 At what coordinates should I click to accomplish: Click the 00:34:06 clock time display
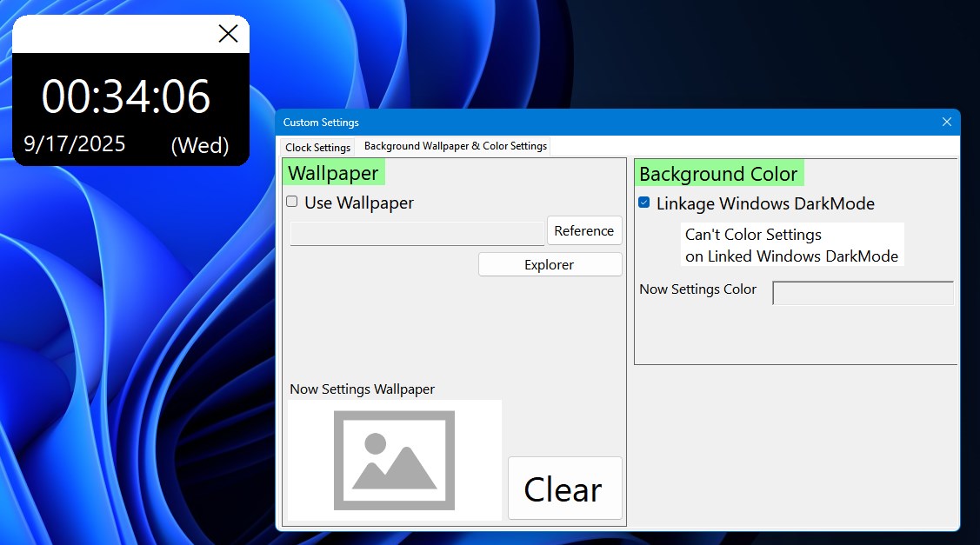coord(126,96)
